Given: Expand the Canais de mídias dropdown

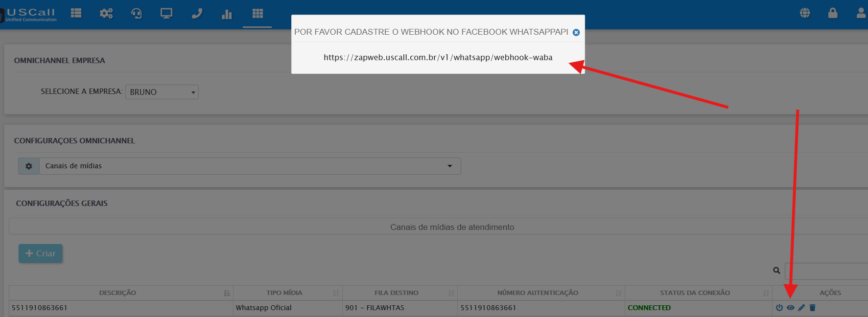Looking at the screenshot, I should (x=250, y=166).
